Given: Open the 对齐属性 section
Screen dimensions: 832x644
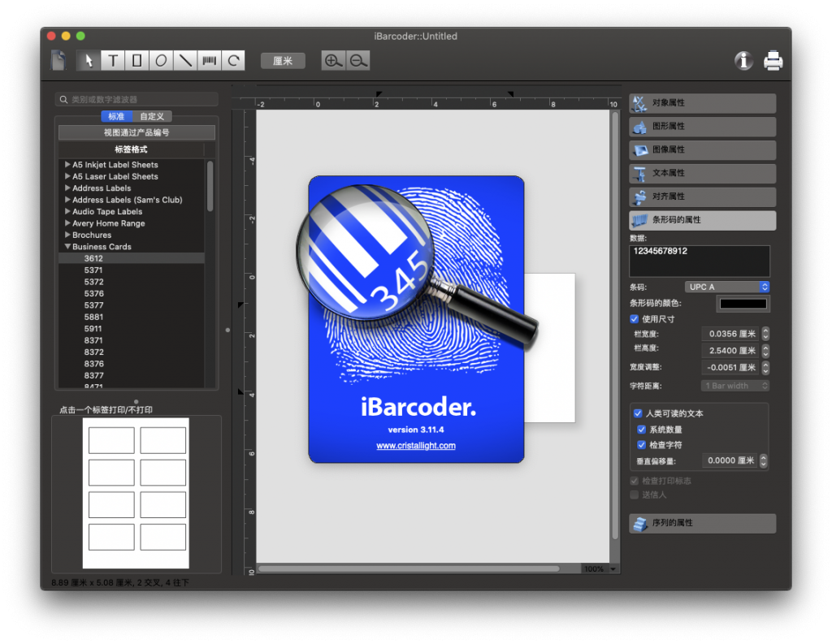Looking at the screenshot, I should pyautogui.click(x=703, y=197).
